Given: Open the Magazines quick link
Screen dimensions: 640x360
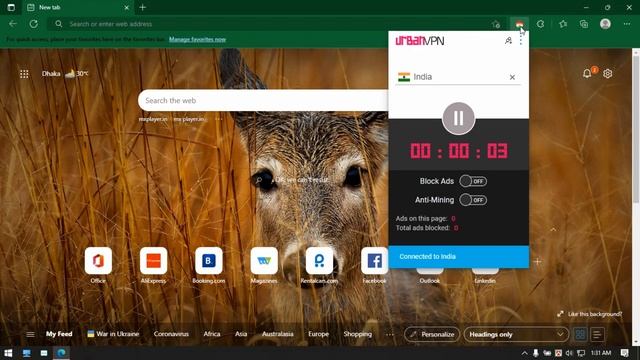Looking at the screenshot, I should (264, 265).
